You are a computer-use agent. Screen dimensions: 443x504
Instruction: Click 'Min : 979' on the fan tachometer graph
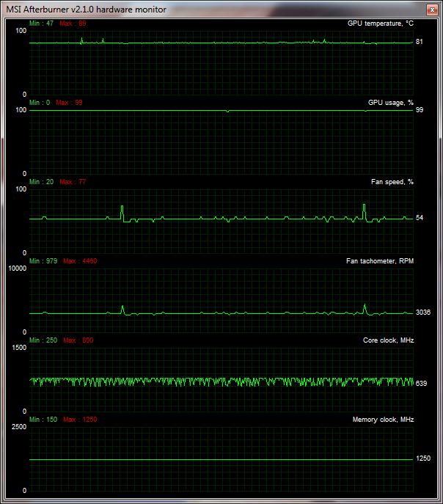43,260
